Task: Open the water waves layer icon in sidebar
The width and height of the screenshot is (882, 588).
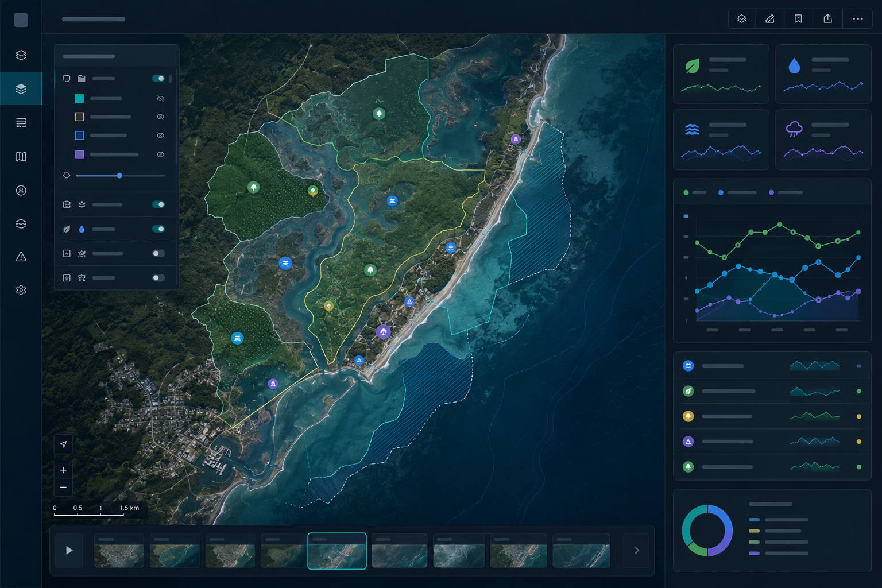Action: tap(21, 223)
